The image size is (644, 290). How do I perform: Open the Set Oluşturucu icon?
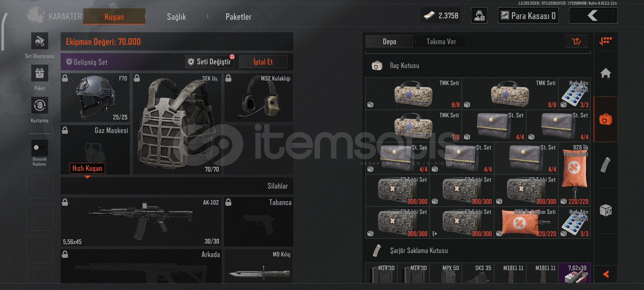tap(40, 41)
